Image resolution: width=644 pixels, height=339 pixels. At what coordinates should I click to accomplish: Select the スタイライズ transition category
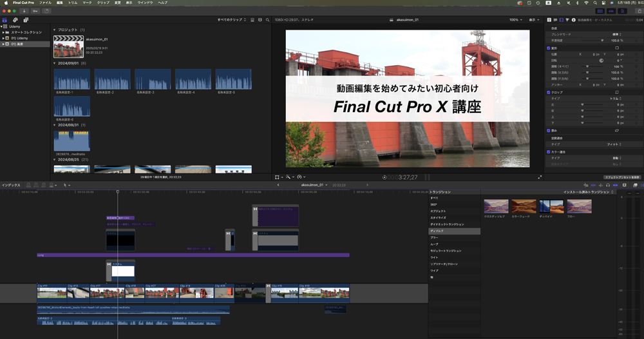[454, 218]
